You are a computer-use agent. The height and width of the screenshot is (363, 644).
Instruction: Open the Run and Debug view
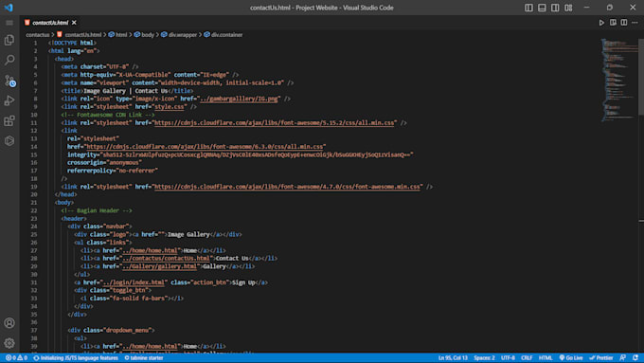(x=9, y=100)
